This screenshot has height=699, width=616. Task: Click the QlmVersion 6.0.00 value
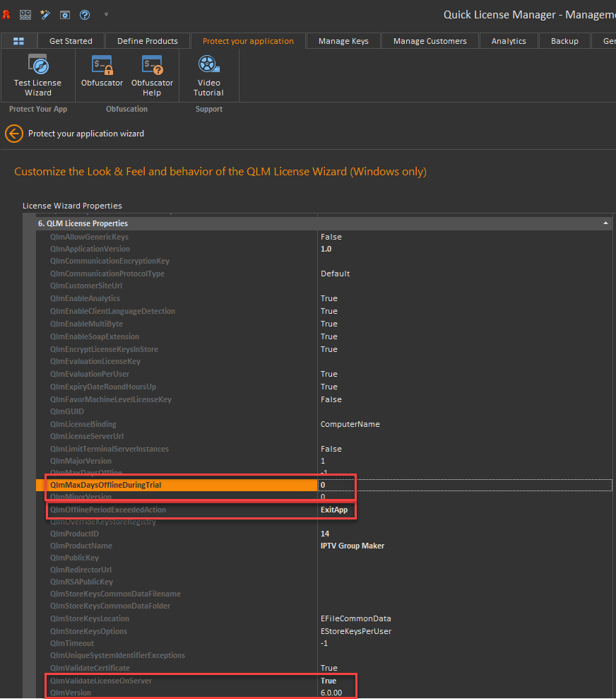331,693
